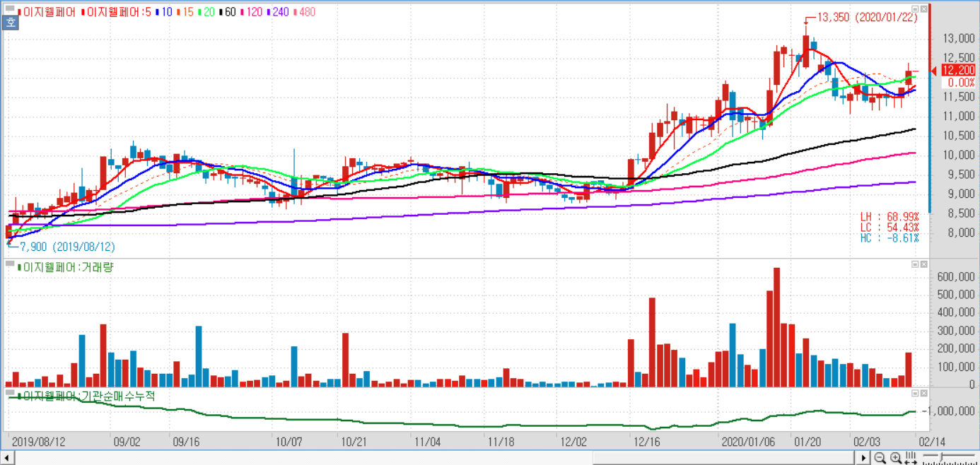Click the 이지웰페어:거래량 indicator label
The height and width of the screenshot is (465, 980).
[65, 267]
